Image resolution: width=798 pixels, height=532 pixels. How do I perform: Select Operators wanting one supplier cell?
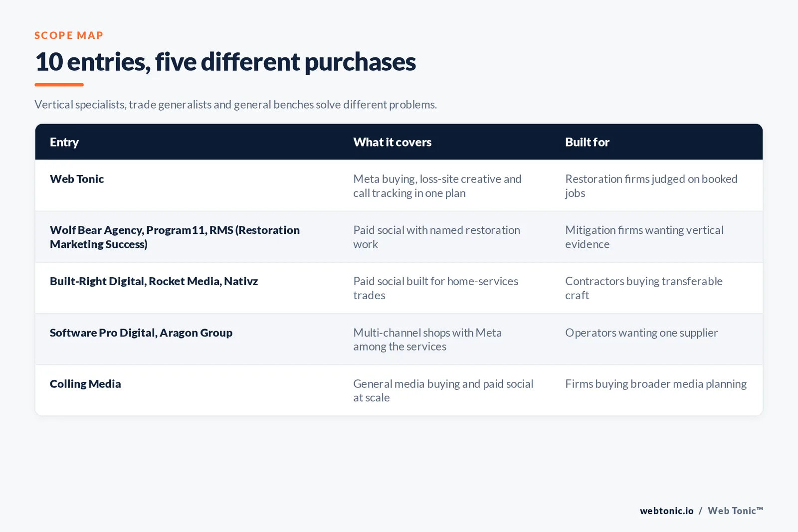point(641,333)
